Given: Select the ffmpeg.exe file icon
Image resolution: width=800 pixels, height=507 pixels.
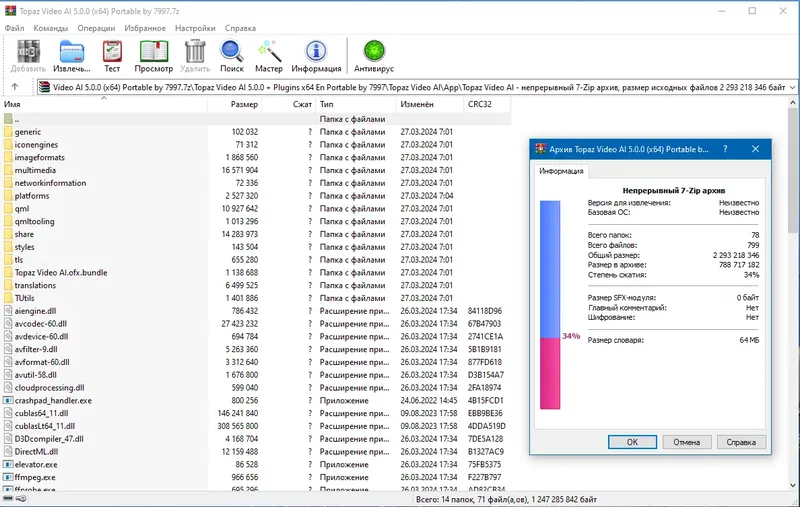Looking at the screenshot, I should (8, 477).
